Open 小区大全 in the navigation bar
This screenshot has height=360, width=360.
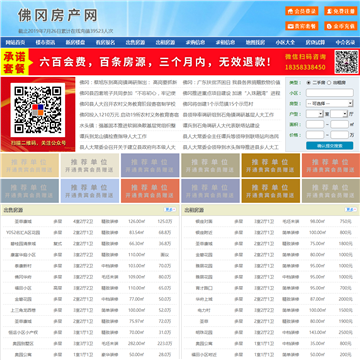click(x=285, y=42)
